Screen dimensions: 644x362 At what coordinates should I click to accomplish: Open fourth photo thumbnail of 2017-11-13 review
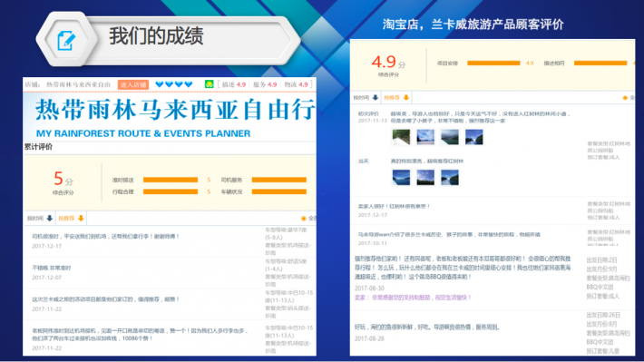pos(474,137)
